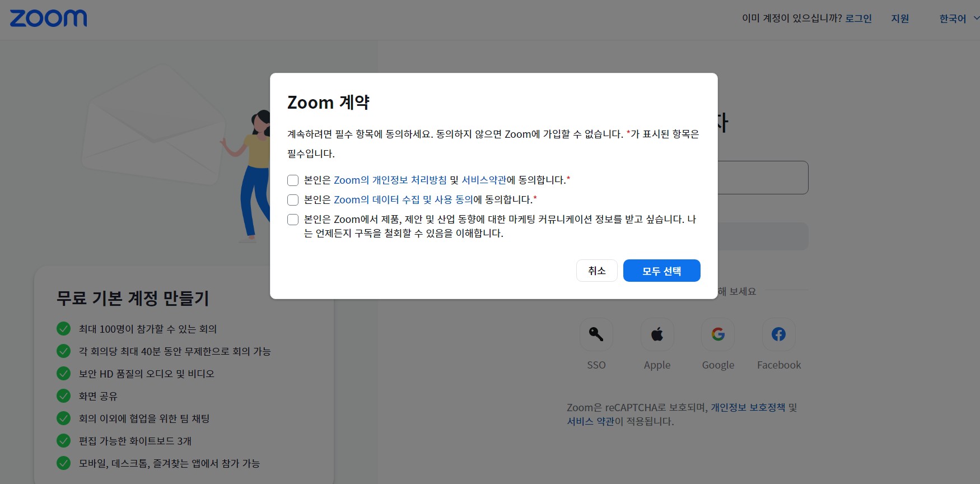This screenshot has width=980, height=484.
Task: Open the 한국어 language dropdown
Action: pyautogui.click(x=959, y=18)
